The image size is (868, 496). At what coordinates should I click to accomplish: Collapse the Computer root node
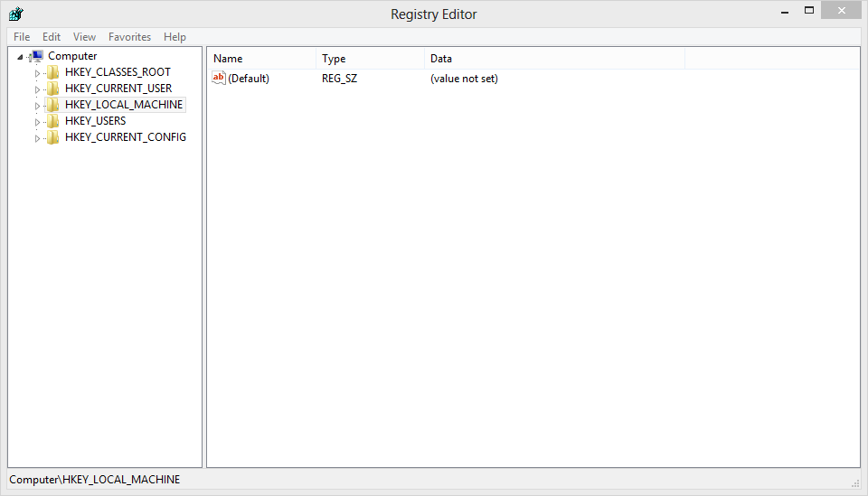click(x=20, y=56)
